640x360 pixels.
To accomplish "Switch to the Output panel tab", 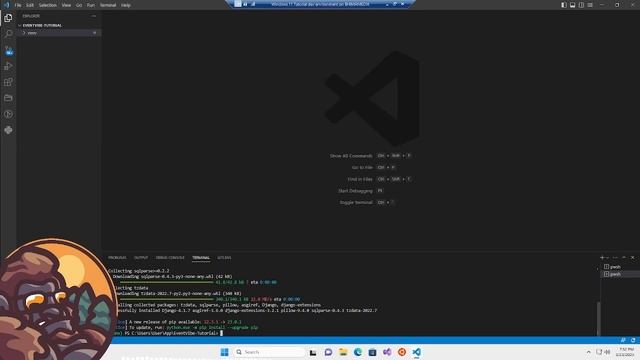I will click(141, 258).
